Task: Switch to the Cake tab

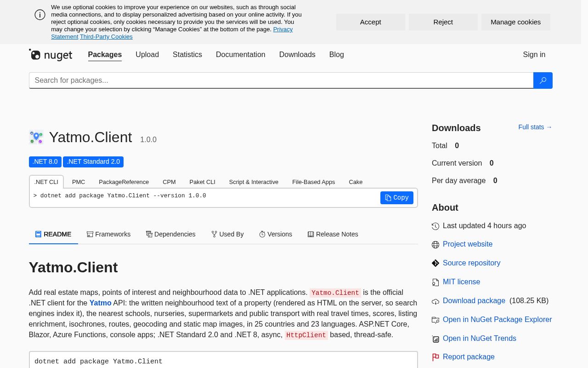Action: pyautogui.click(x=356, y=182)
